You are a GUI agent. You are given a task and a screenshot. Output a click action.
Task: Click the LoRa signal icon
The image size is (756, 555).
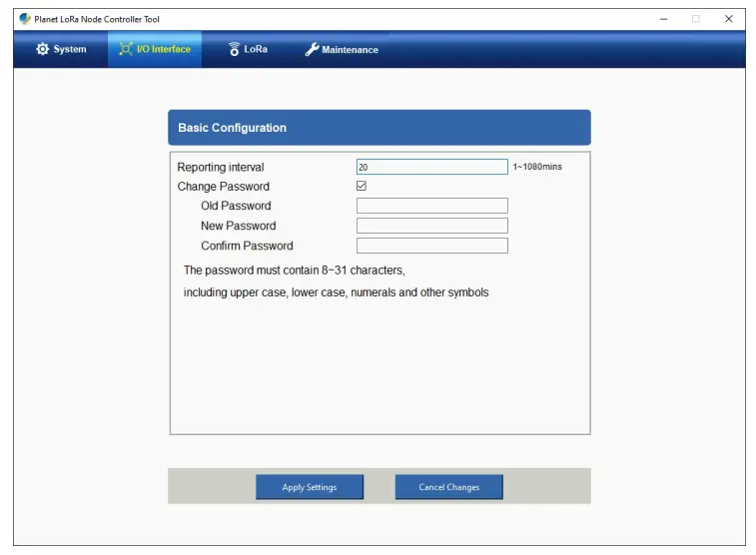coord(234,49)
